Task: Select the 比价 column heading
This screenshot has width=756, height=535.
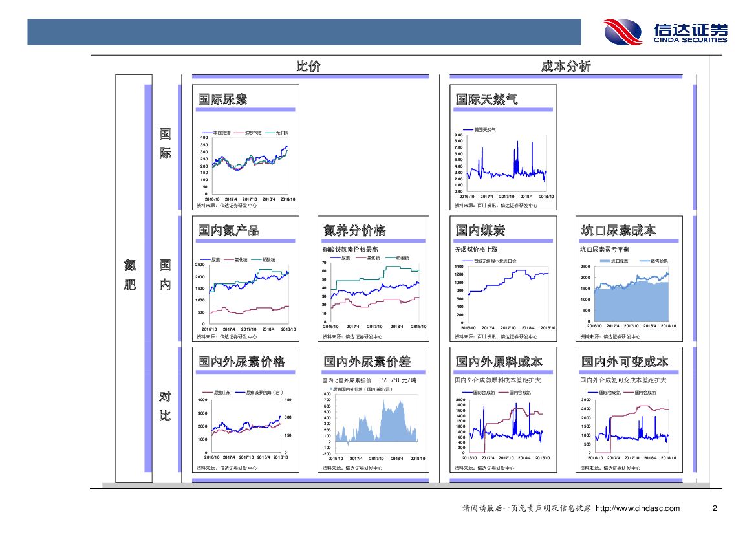Action: (308, 66)
